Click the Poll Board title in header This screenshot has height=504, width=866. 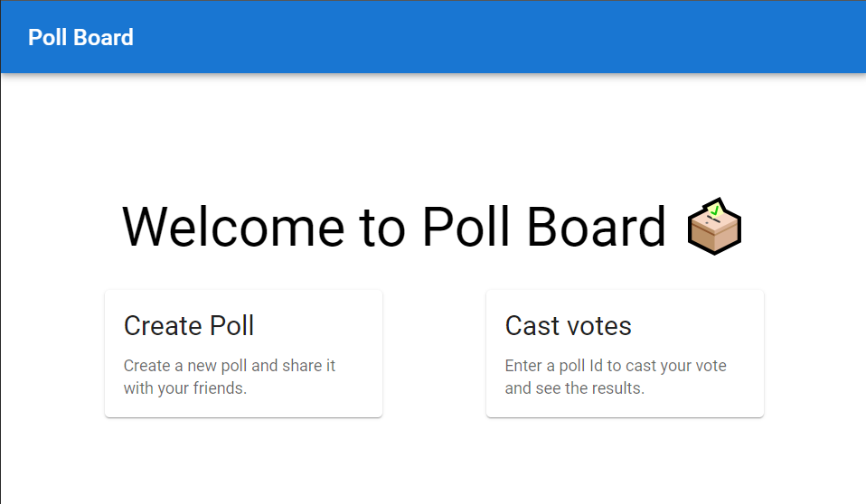(x=80, y=37)
